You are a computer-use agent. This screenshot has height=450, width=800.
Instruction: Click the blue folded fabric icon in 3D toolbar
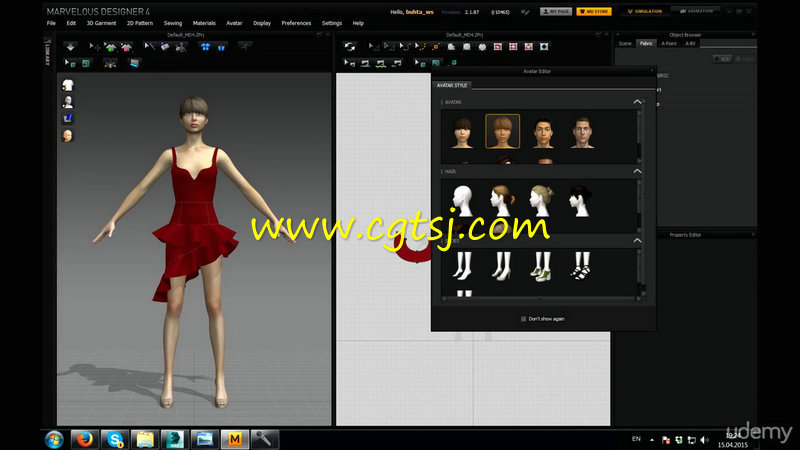(134, 63)
